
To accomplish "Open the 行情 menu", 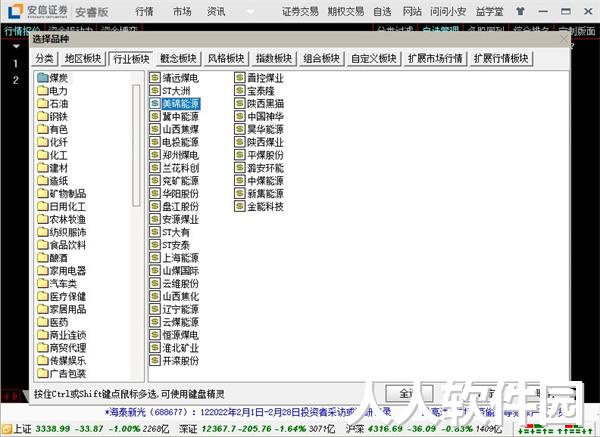I will 144,12.
